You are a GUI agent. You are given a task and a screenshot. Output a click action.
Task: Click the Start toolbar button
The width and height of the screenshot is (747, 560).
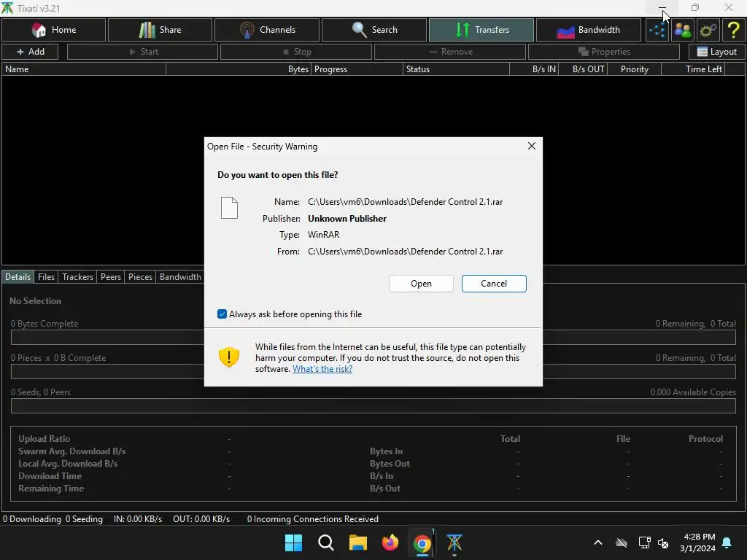coord(142,52)
